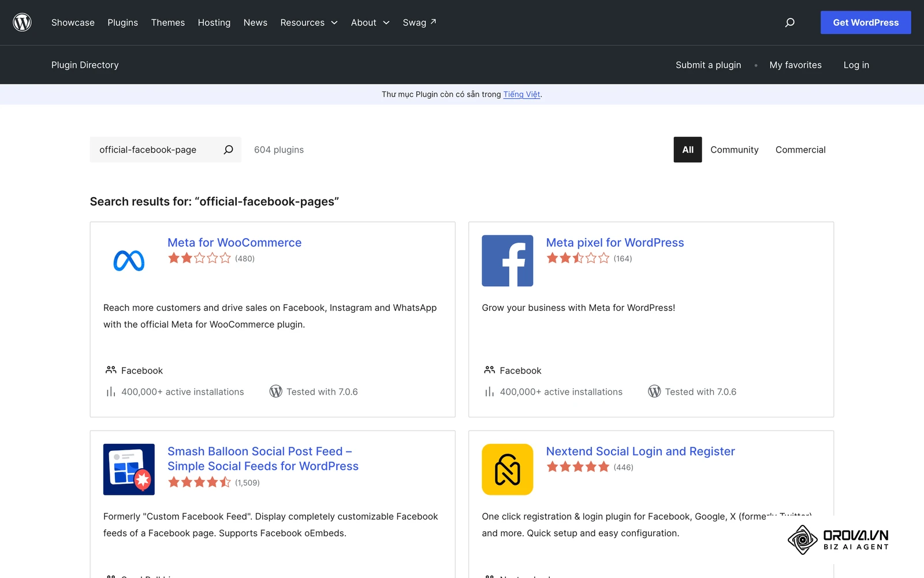924x578 pixels.
Task: Go to Plugins in the top navigation
Action: pos(122,23)
